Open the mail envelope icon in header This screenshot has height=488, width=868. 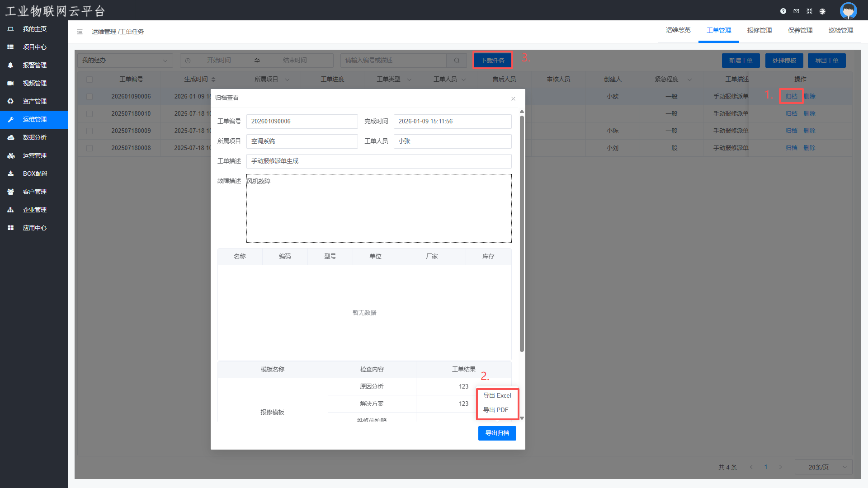coord(796,11)
